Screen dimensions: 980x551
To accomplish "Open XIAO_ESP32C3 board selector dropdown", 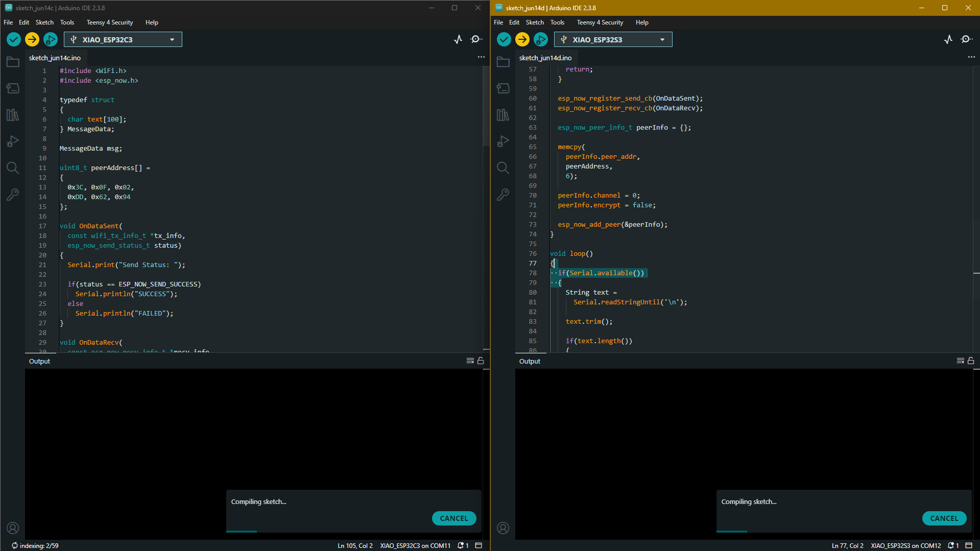I will pyautogui.click(x=123, y=39).
